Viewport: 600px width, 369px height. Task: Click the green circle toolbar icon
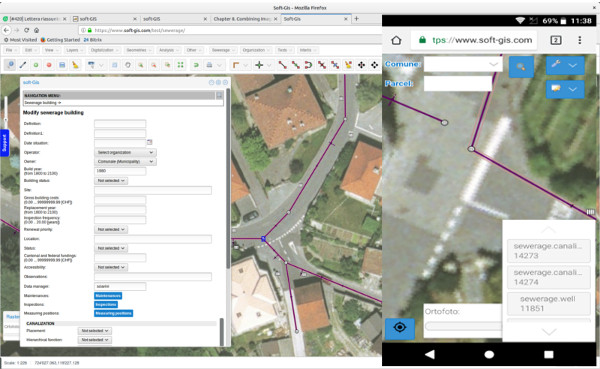click(36, 65)
